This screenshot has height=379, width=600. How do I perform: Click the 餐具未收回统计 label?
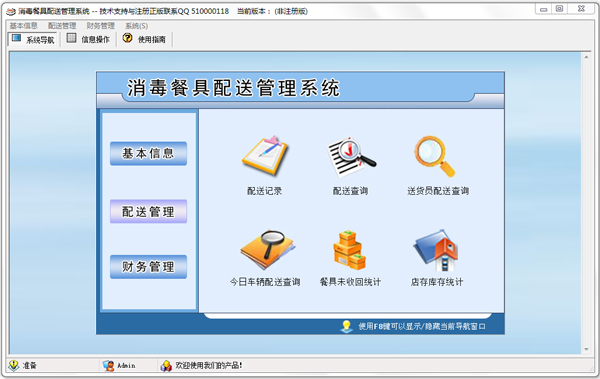click(x=350, y=282)
